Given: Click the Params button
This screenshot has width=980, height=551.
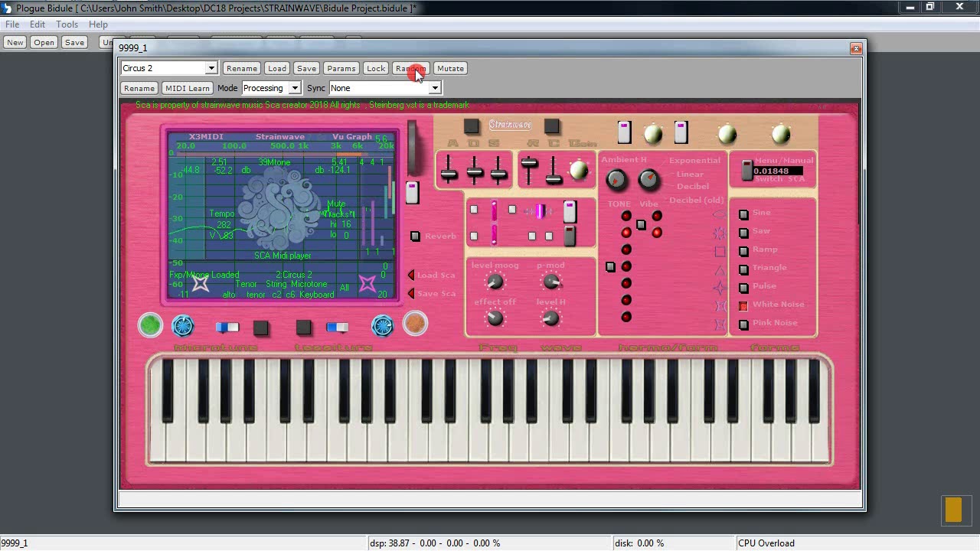Looking at the screenshot, I should click(x=341, y=68).
